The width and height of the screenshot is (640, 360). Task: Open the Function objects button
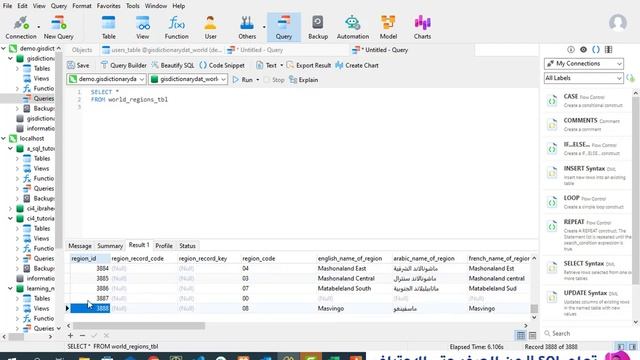[176, 27]
